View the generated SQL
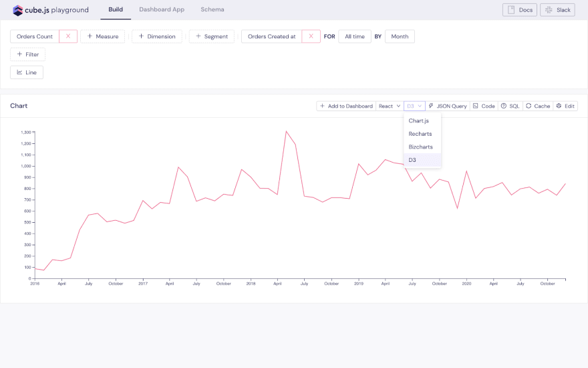This screenshot has height=368, width=588. pos(510,106)
